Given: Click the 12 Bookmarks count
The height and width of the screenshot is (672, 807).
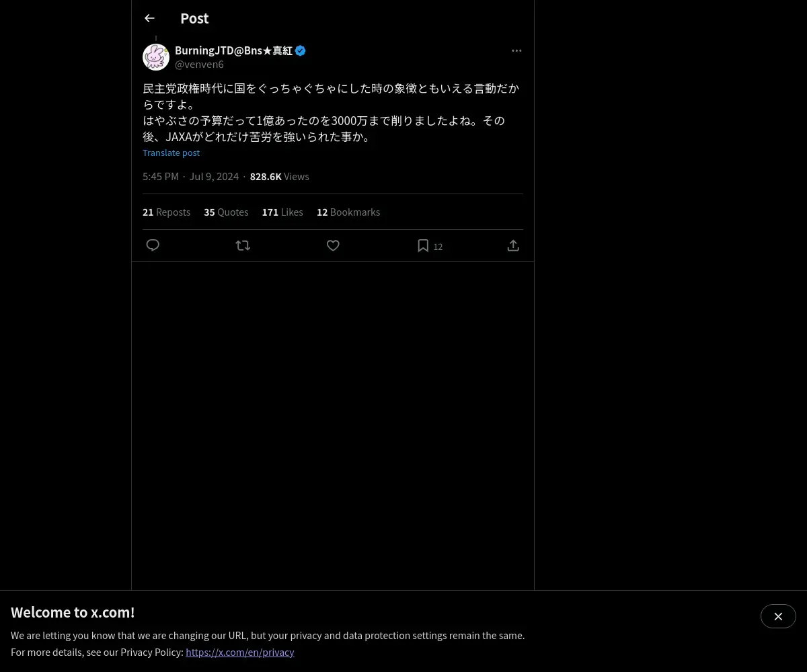Looking at the screenshot, I should (x=348, y=212).
